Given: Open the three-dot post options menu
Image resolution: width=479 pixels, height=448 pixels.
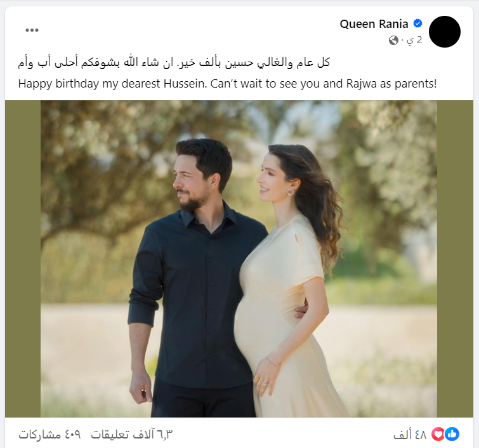Looking at the screenshot, I should coord(32,30).
